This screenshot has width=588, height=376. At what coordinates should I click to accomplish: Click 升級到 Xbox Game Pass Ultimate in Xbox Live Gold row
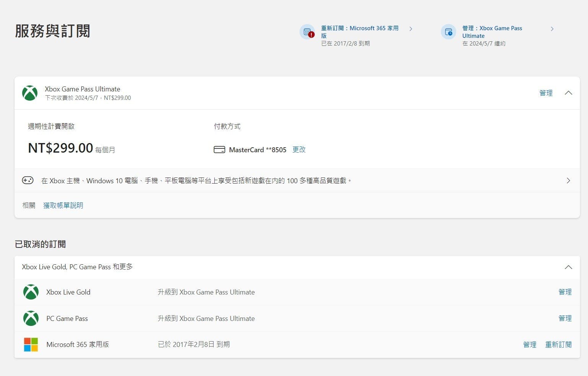point(206,292)
